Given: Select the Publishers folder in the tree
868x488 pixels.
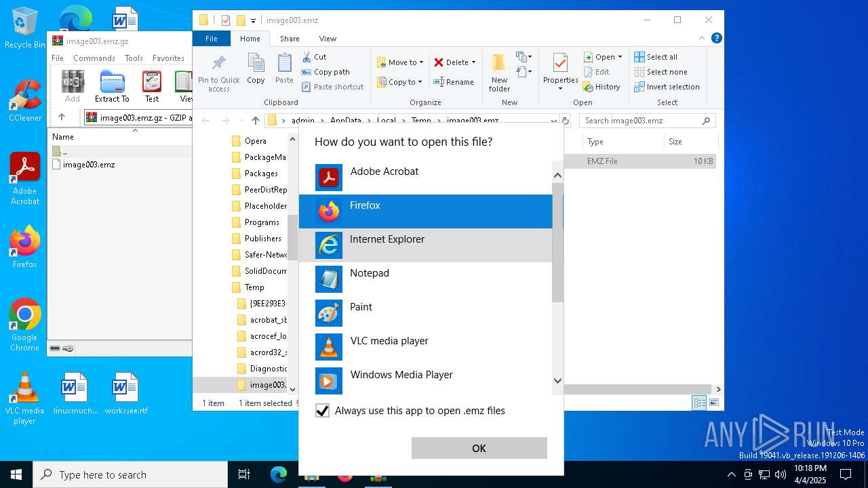Looking at the screenshot, I should tap(256, 239).
